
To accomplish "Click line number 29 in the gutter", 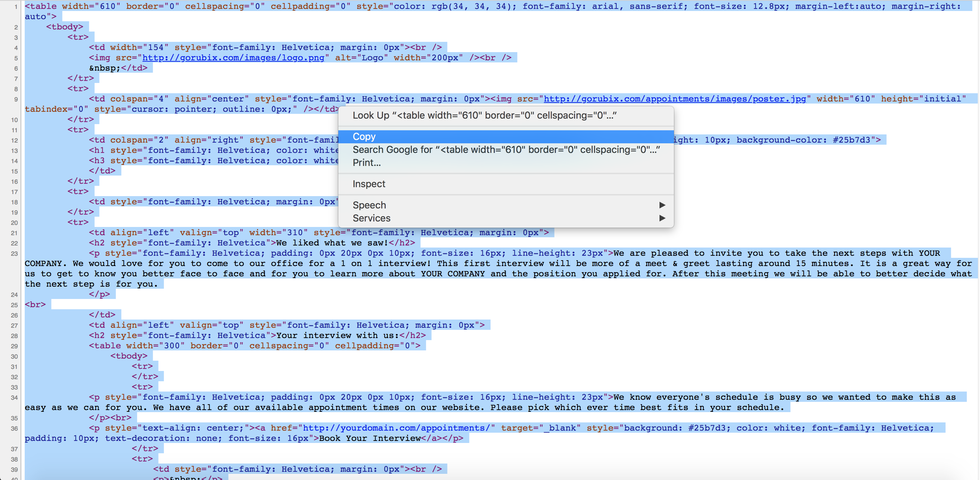I will [x=14, y=346].
